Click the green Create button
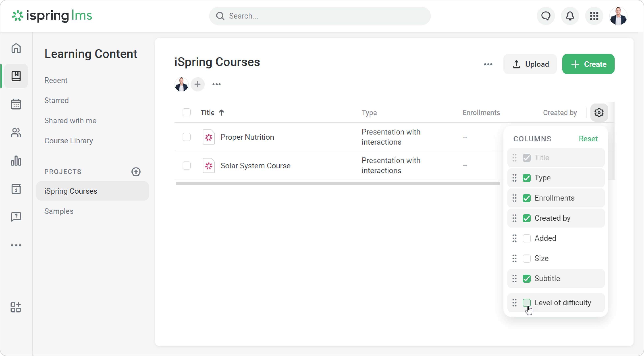 click(588, 64)
